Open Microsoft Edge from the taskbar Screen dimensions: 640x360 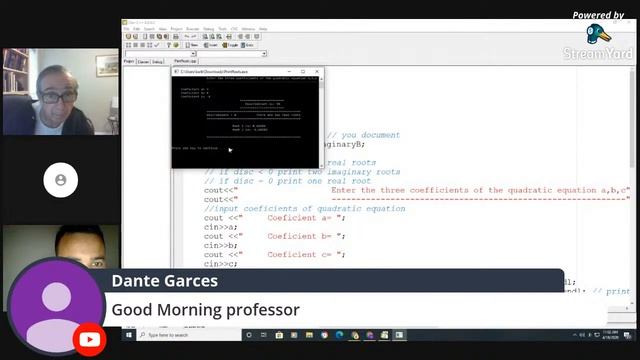coord(340,335)
